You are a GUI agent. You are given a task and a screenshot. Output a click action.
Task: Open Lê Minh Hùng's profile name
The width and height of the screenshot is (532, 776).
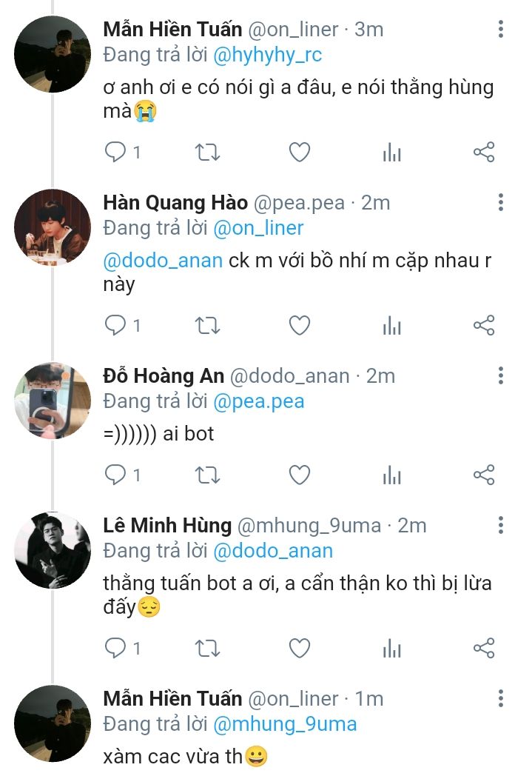(x=167, y=525)
